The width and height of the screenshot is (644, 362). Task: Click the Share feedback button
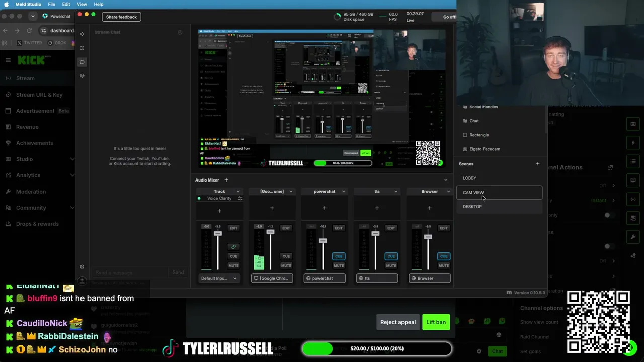pos(121,17)
